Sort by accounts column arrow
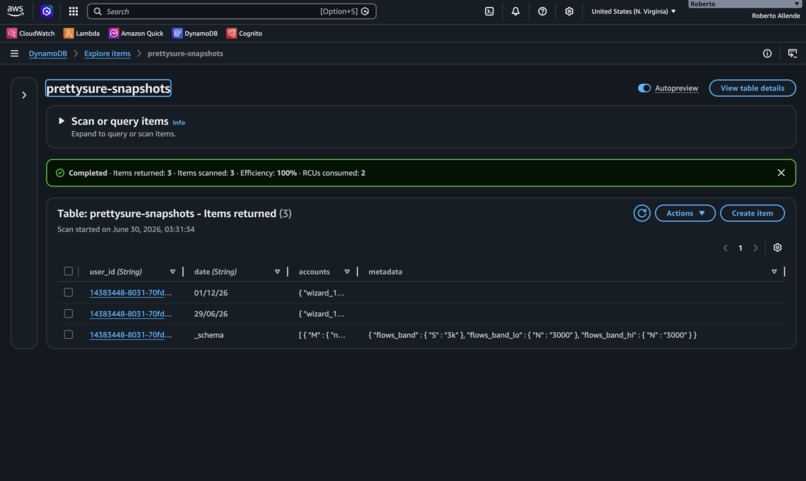This screenshot has width=806, height=481. pyautogui.click(x=347, y=272)
